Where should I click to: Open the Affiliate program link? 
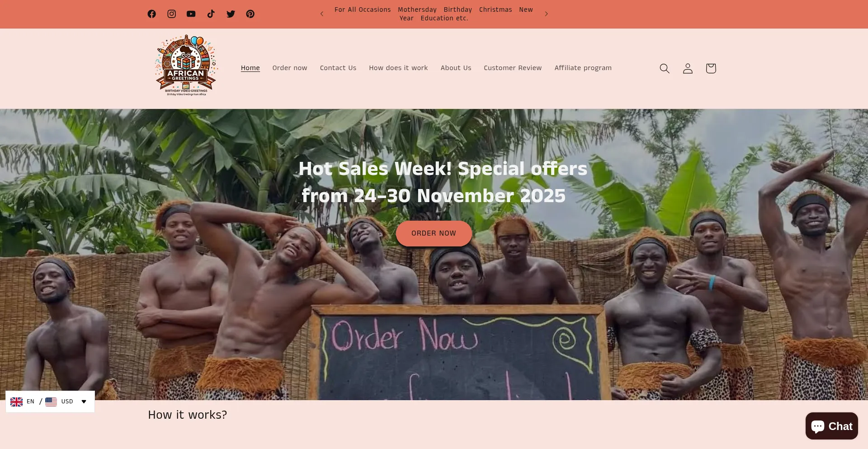click(x=583, y=68)
